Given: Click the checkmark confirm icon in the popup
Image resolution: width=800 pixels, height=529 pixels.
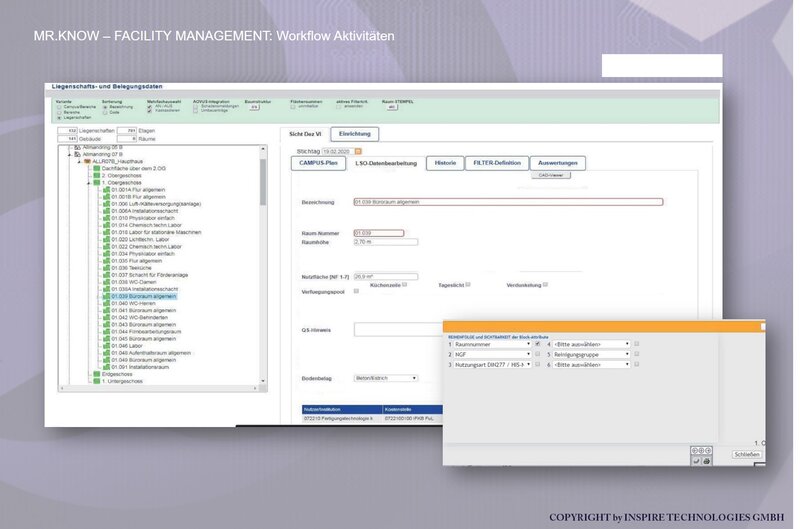Looking at the screenshot, I should (x=696, y=461).
